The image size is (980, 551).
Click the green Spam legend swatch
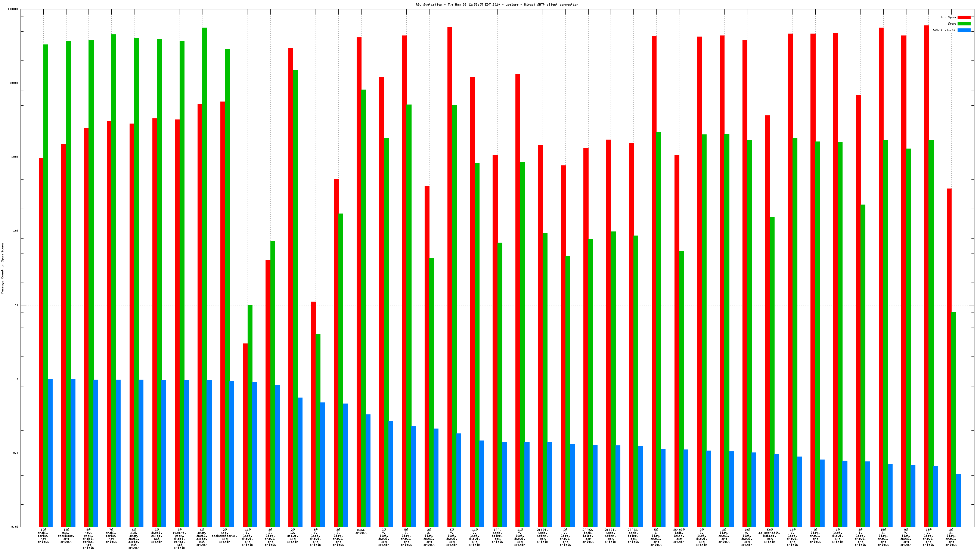[964, 24]
